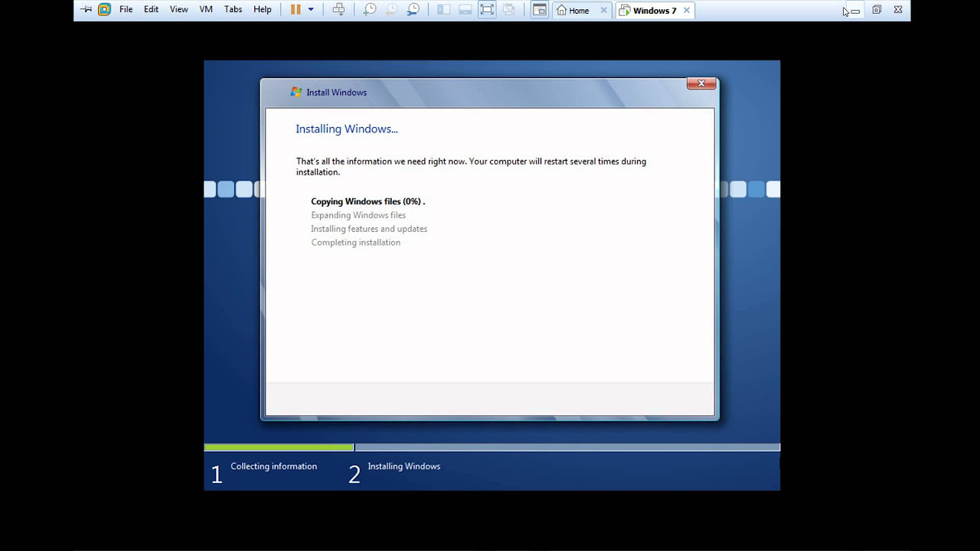Take a snapshot of this virtual machine

coord(370,10)
